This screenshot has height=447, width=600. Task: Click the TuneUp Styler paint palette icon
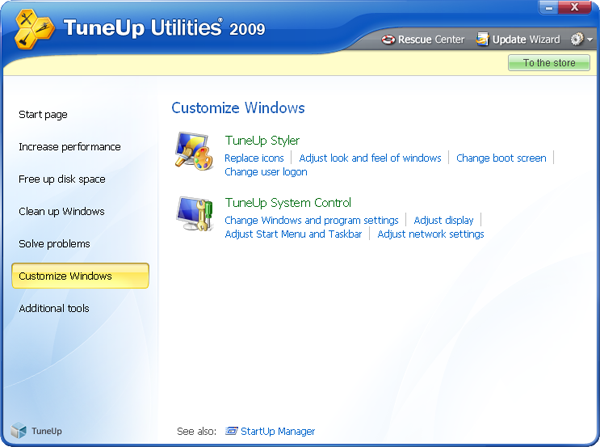[x=194, y=151]
